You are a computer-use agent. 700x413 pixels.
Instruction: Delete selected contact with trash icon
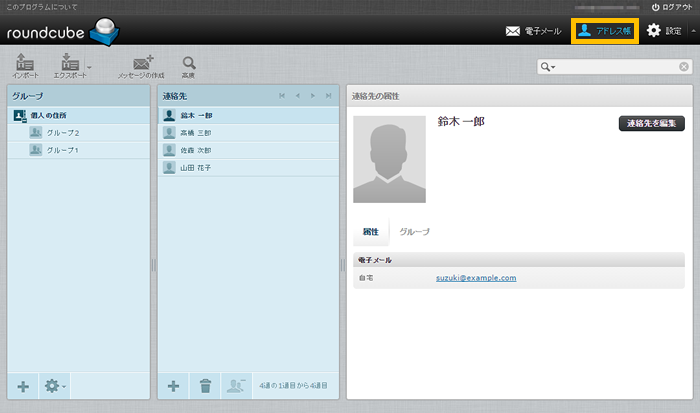click(205, 386)
